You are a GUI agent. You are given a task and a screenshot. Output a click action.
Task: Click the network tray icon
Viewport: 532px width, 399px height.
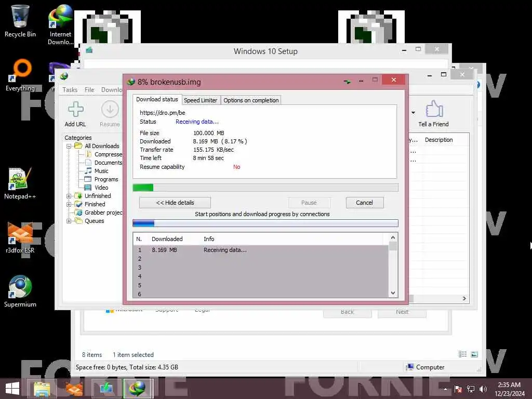click(471, 389)
